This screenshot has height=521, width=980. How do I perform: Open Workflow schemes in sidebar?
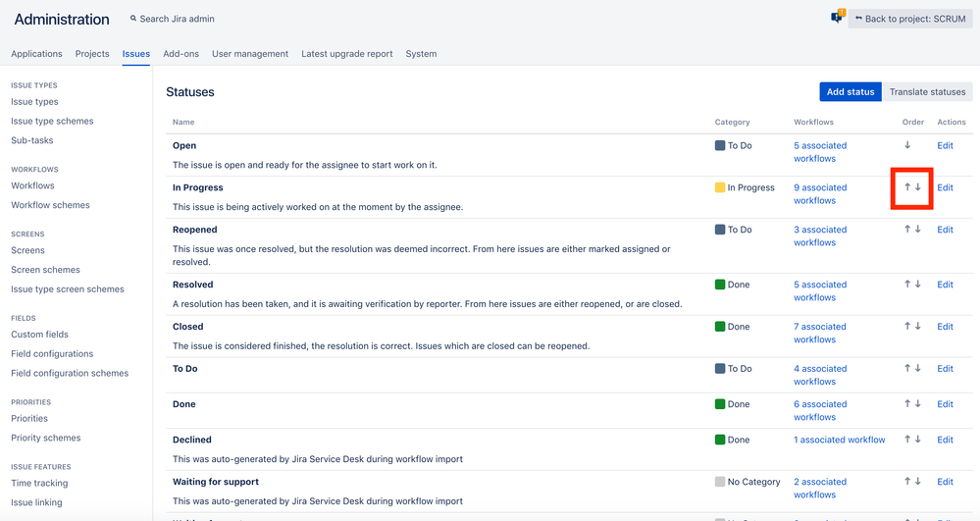[x=50, y=205]
